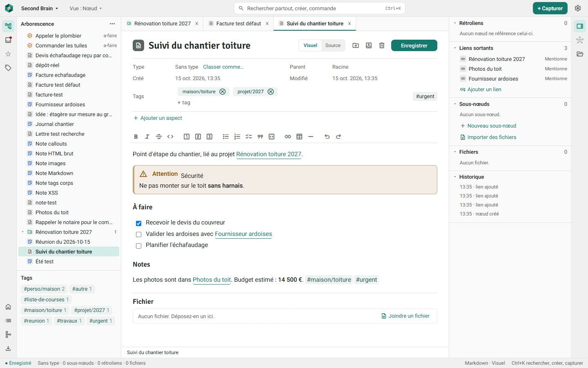Expand the Rénovation toiture 2027 tree node
The height and width of the screenshot is (368, 588).
23,232
